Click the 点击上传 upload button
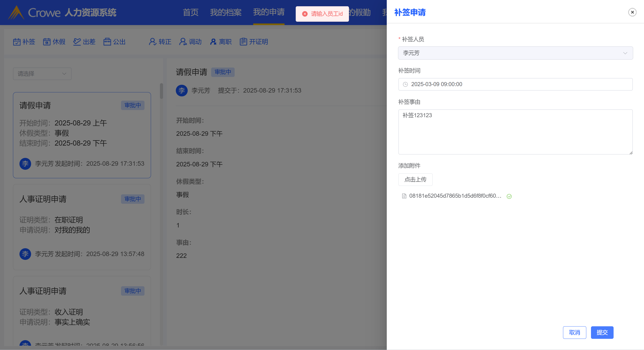The width and height of the screenshot is (644, 350). (x=415, y=180)
